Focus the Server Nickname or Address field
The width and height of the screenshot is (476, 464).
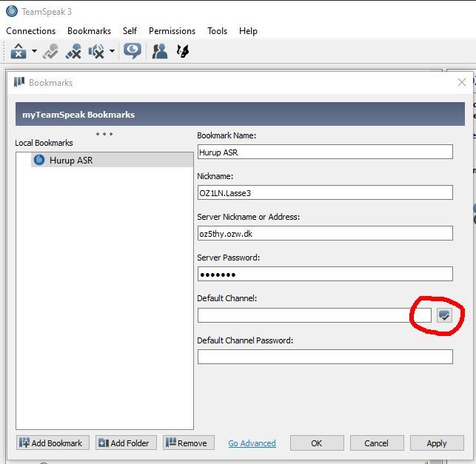[325, 233]
